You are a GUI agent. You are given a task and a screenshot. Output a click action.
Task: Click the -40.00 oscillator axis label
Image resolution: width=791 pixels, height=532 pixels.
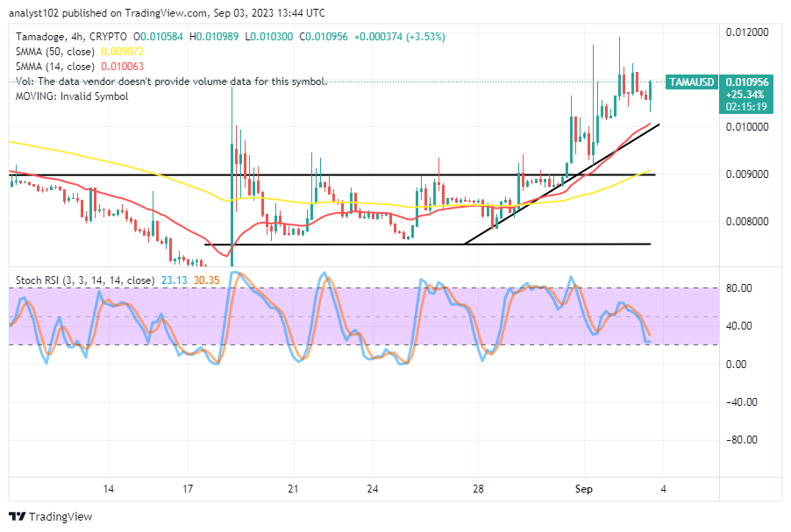742,402
